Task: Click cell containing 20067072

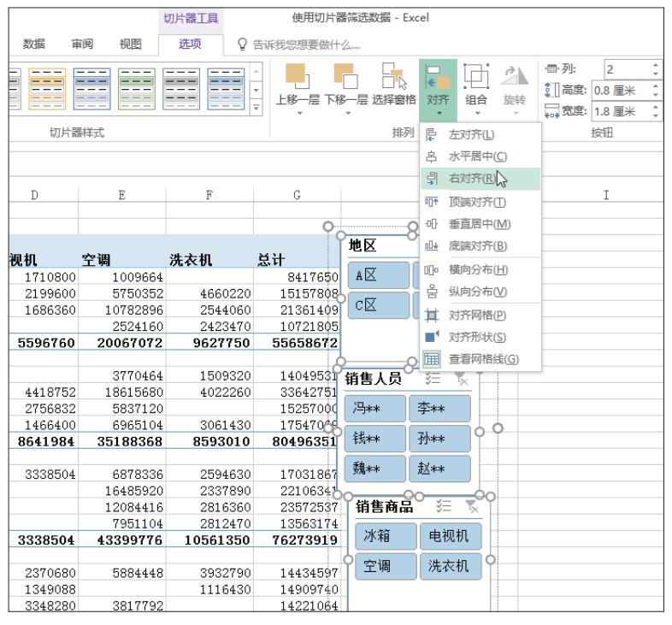Action: point(122,343)
